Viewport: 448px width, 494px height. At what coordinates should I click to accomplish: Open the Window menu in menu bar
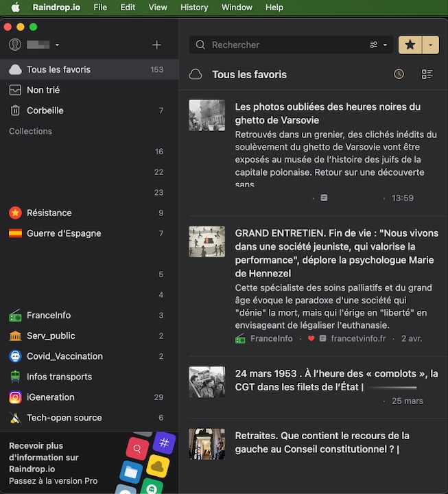coord(237,7)
